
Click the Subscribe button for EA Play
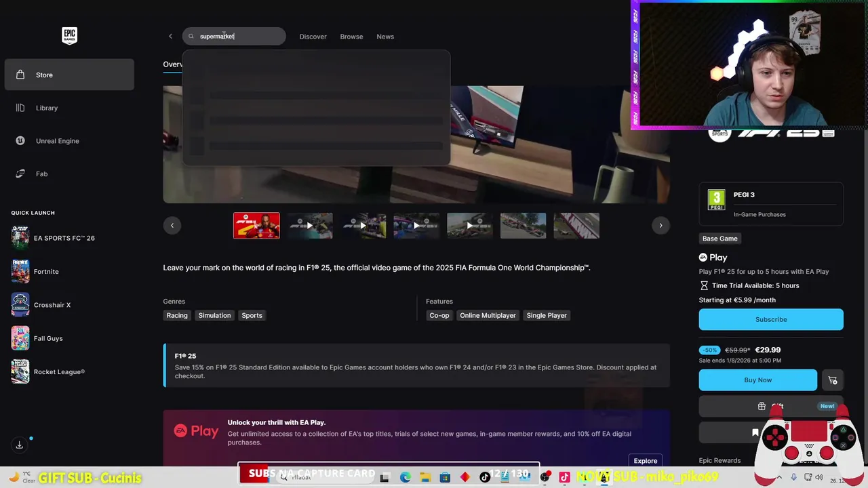point(771,319)
